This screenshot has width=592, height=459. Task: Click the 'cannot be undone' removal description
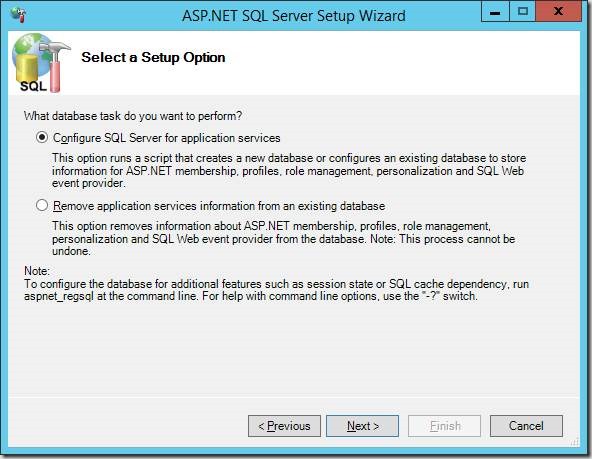click(284, 239)
